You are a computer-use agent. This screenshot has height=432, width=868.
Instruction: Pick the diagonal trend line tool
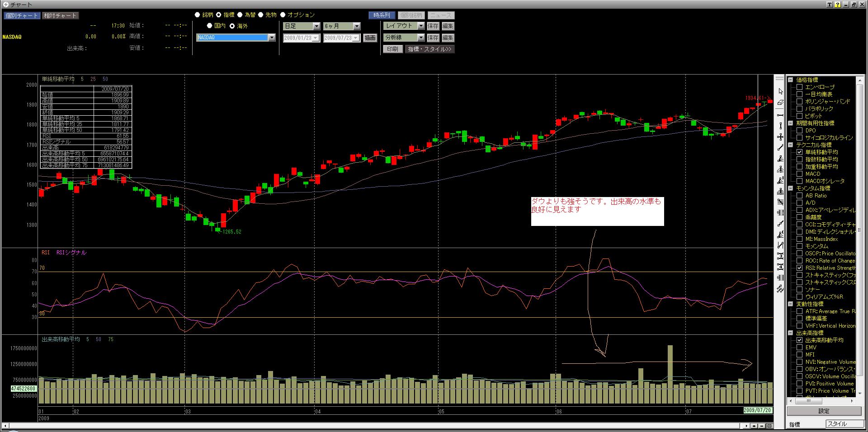coord(780,148)
